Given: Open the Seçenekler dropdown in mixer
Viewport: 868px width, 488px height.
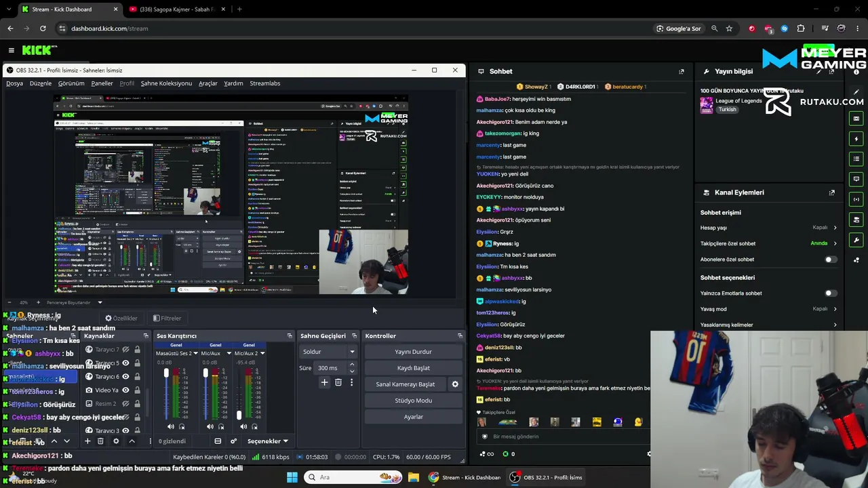Looking at the screenshot, I should click(268, 441).
